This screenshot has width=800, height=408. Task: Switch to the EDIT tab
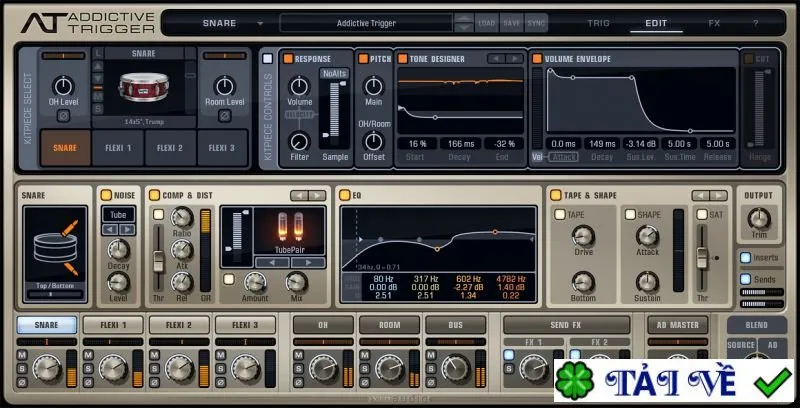coord(656,23)
